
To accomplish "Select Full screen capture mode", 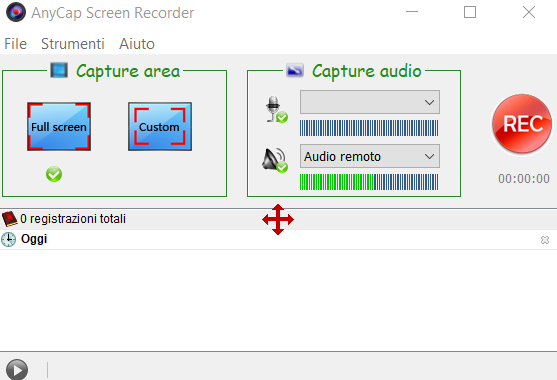I will click(59, 126).
